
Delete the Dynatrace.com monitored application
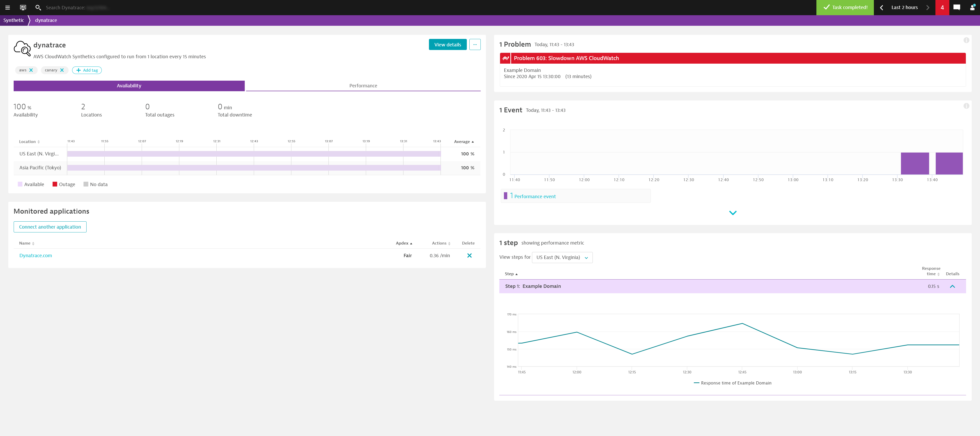click(469, 256)
